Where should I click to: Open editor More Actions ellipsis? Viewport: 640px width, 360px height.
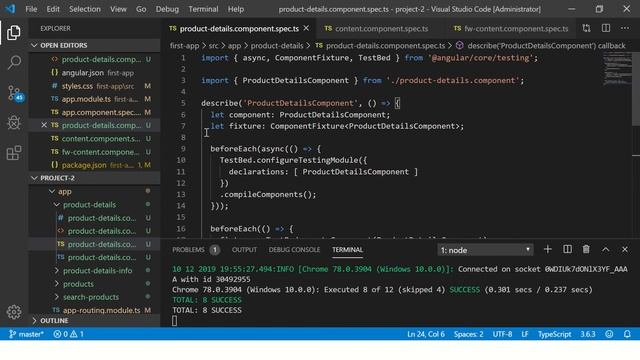click(x=625, y=28)
